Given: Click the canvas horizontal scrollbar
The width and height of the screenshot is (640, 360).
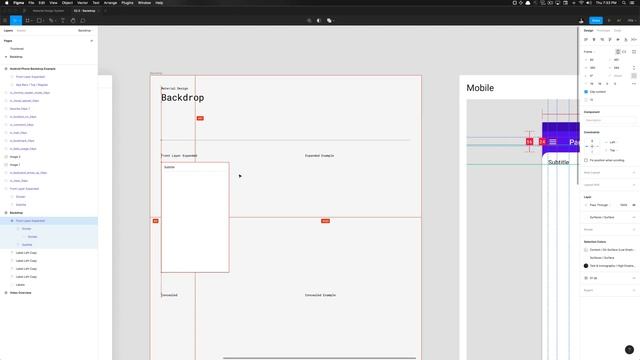Looking at the screenshot, I should point(319,358).
